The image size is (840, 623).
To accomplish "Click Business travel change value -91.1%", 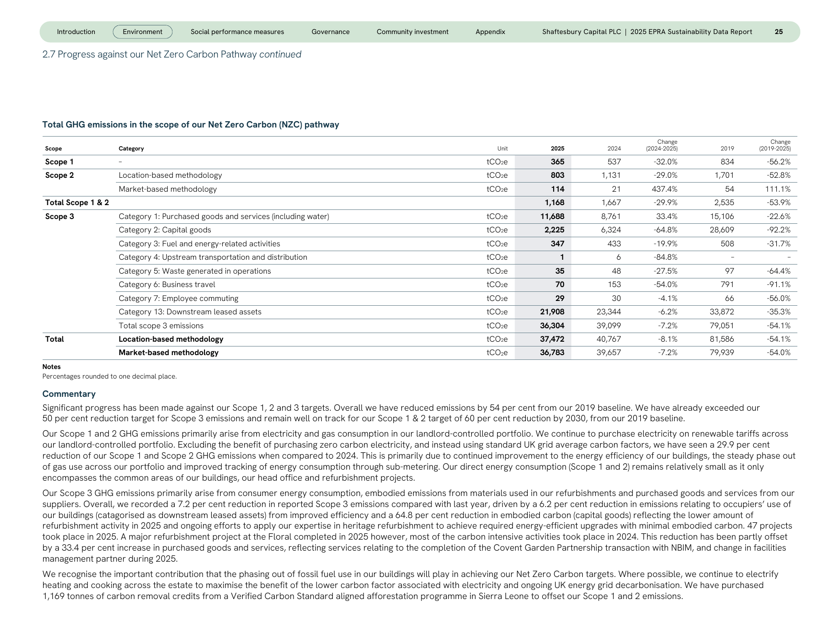I will pyautogui.click(x=779, y=285).
